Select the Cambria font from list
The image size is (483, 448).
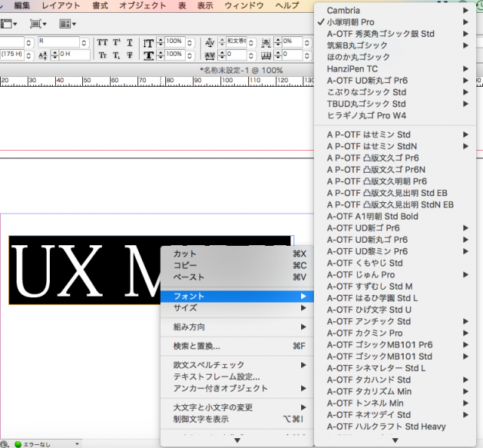point(343,10)
